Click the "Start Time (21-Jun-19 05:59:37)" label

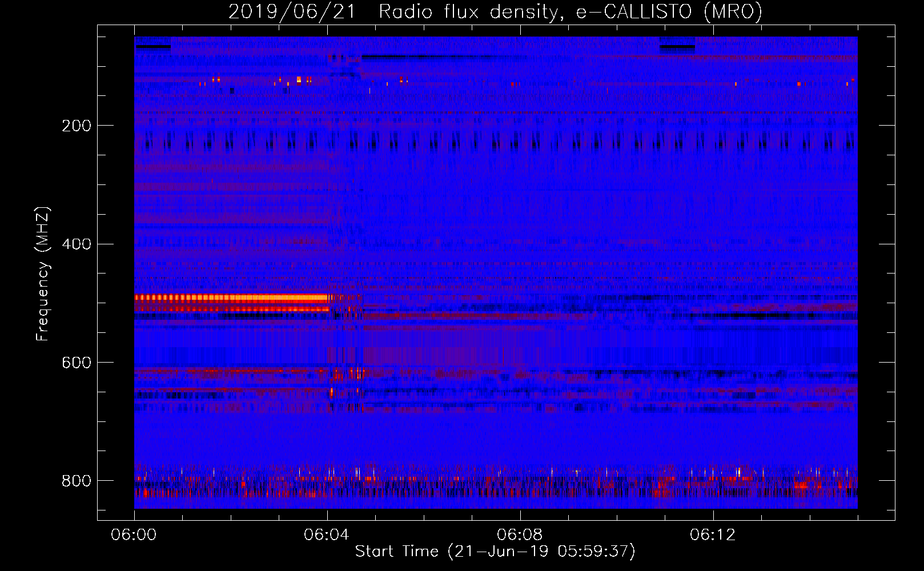click(x=495, y=552)
